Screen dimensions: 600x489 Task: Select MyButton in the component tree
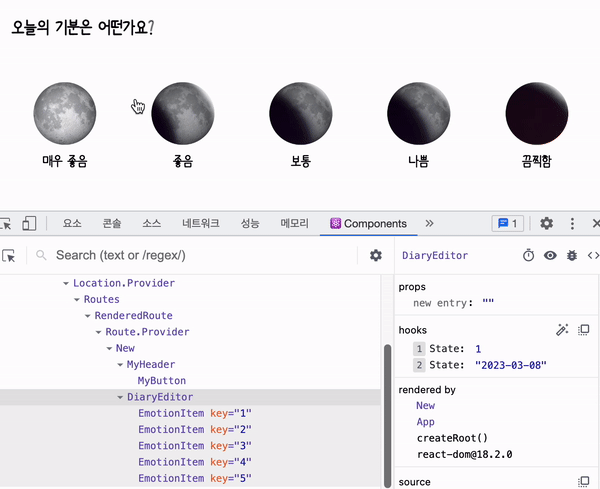(x=161, y=381)
